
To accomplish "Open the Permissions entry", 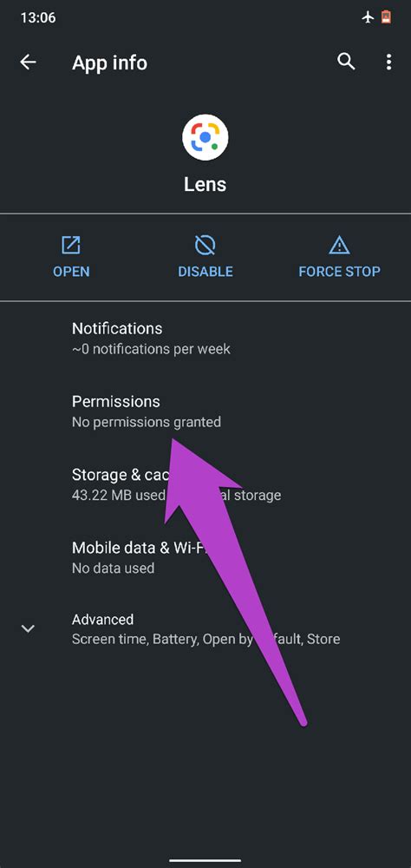I will (205, 411).
